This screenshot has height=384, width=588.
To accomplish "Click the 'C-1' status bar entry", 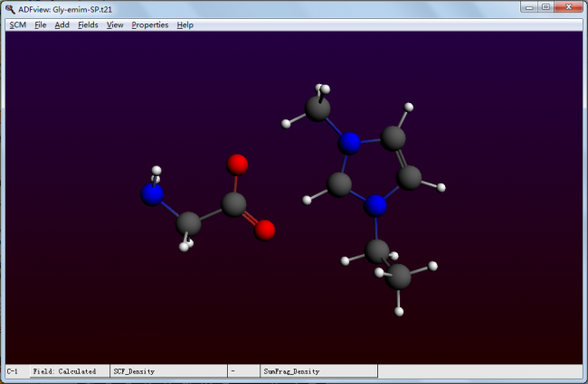I will 13,371.
